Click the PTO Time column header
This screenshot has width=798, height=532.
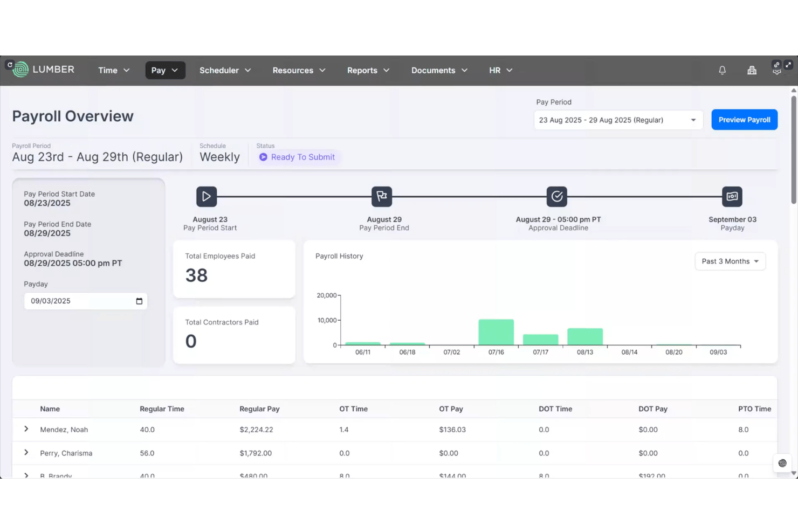tap(754, 409)
